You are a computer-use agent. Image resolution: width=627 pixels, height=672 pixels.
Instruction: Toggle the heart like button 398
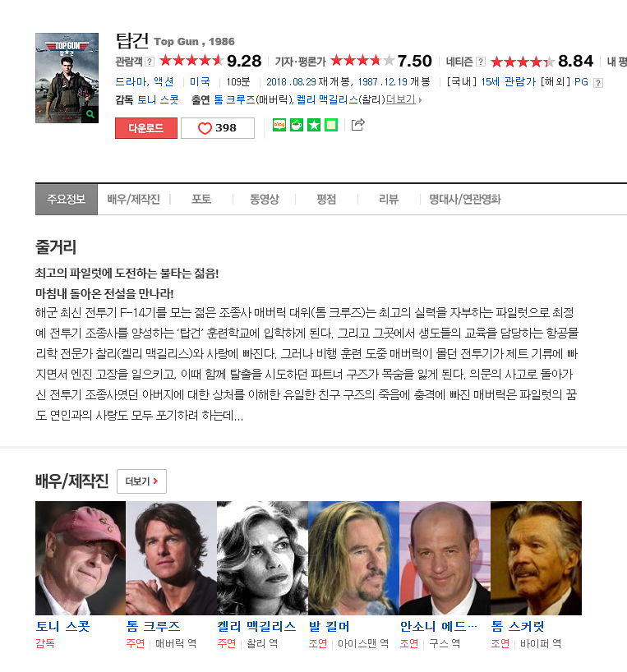pos(218,128)
